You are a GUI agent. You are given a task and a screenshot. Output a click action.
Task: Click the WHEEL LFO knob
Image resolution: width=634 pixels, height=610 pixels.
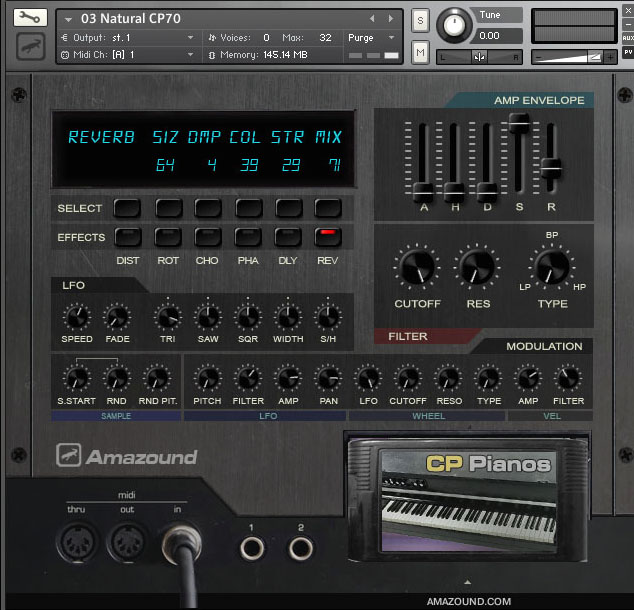[x=368, y=378]
